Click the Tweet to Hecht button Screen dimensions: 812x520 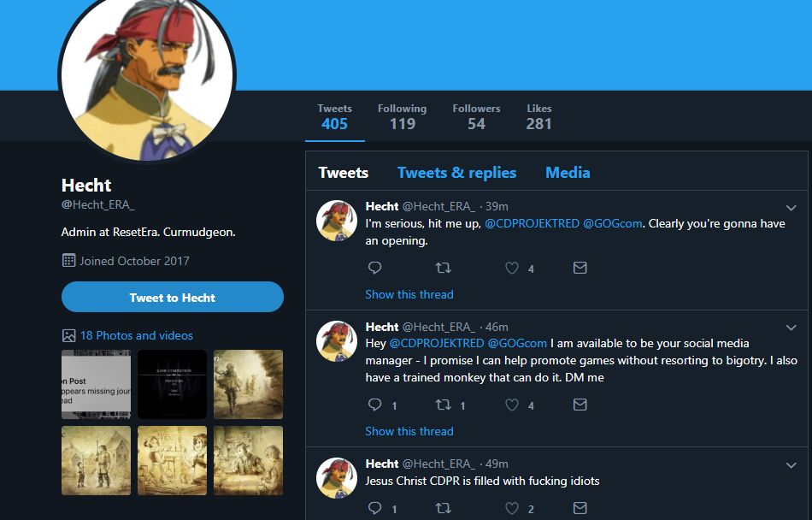pyautogui.click(x=173, y=298)
